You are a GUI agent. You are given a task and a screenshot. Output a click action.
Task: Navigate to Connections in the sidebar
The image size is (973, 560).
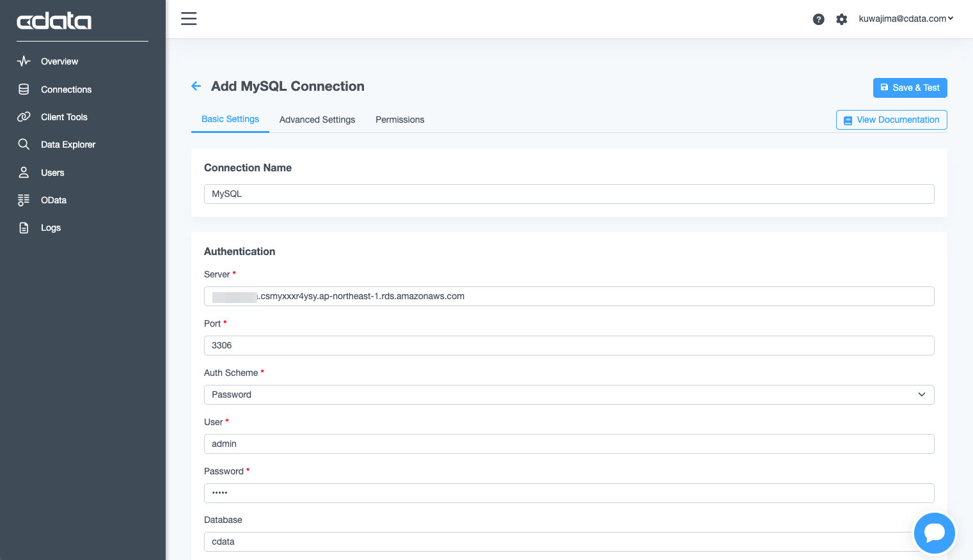(x=66, y=89)
